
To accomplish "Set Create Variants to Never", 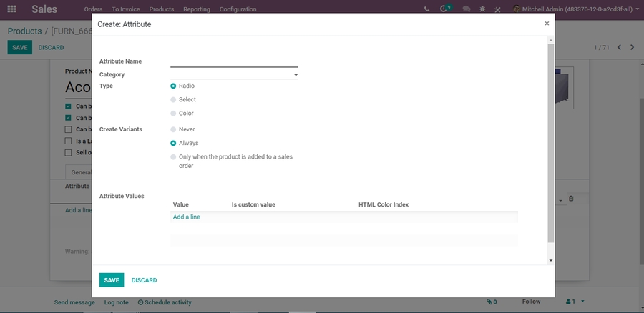I will (x=173, y=129).
